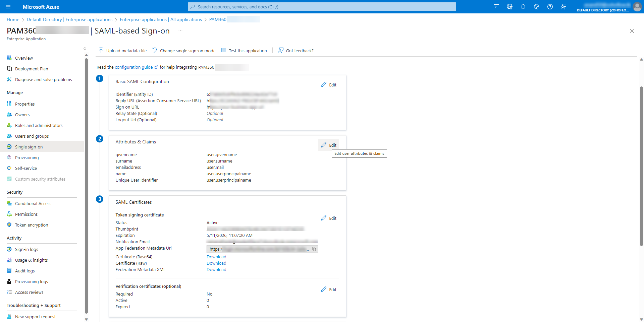Screen dimensions: 644x322
Task: Open Default Directory | Enterprise applications breadcrumb
Action: coord(69,19)
